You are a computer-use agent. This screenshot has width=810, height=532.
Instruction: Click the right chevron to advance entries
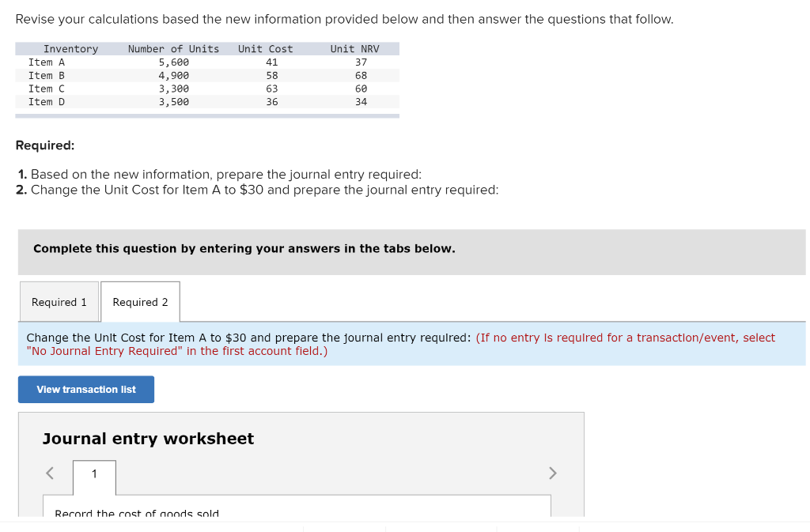pyautogui.click(x=552, y=473)
